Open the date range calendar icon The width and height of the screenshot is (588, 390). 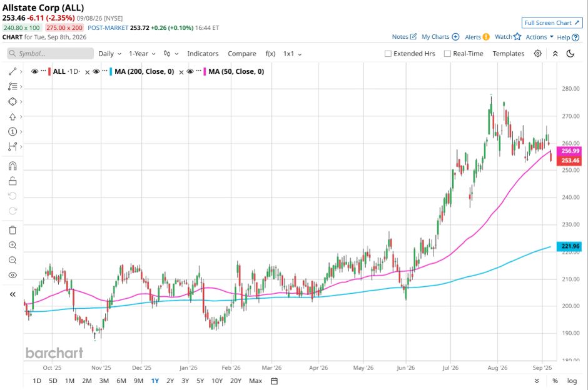tap(274, 381)
